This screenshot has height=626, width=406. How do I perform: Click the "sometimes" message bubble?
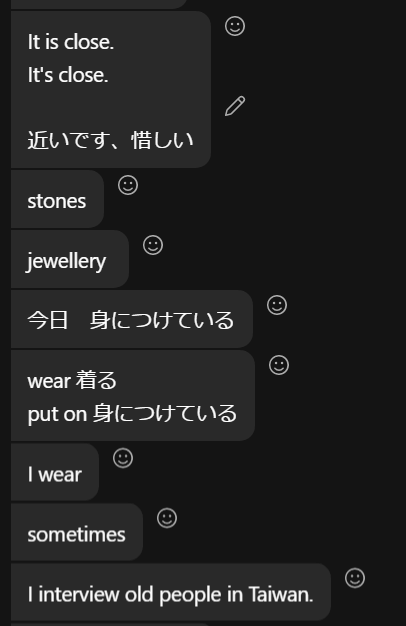point(77,533)
